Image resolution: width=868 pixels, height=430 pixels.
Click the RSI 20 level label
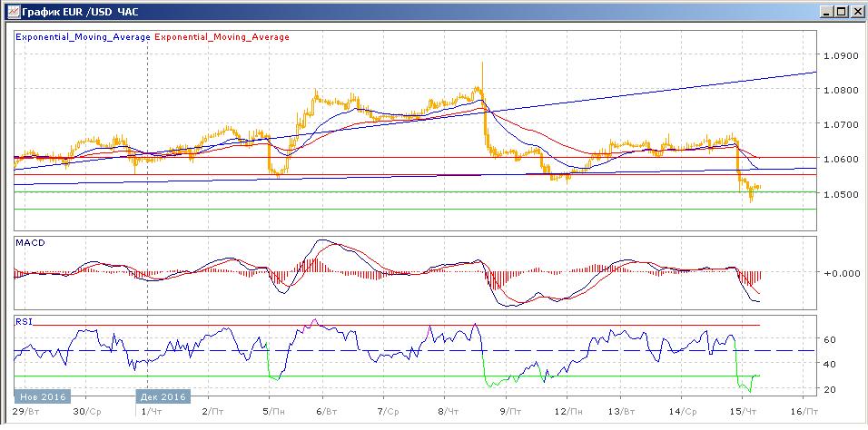click(x=830, y=389)
